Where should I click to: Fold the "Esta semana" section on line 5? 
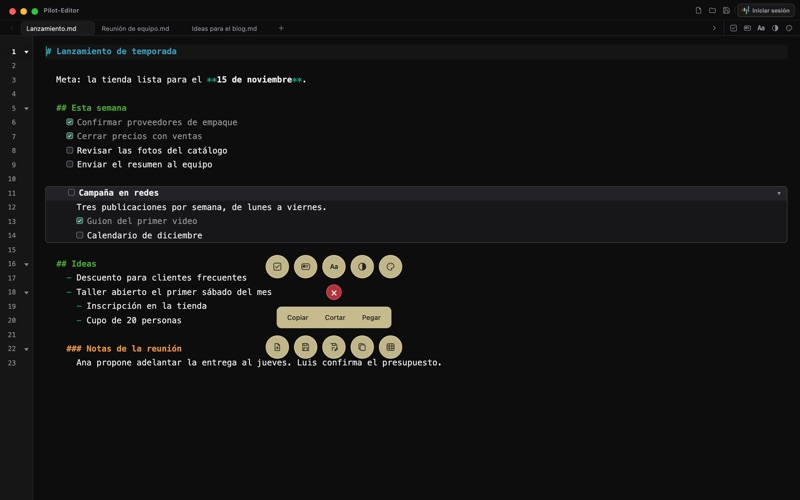[x=27, y=108]
